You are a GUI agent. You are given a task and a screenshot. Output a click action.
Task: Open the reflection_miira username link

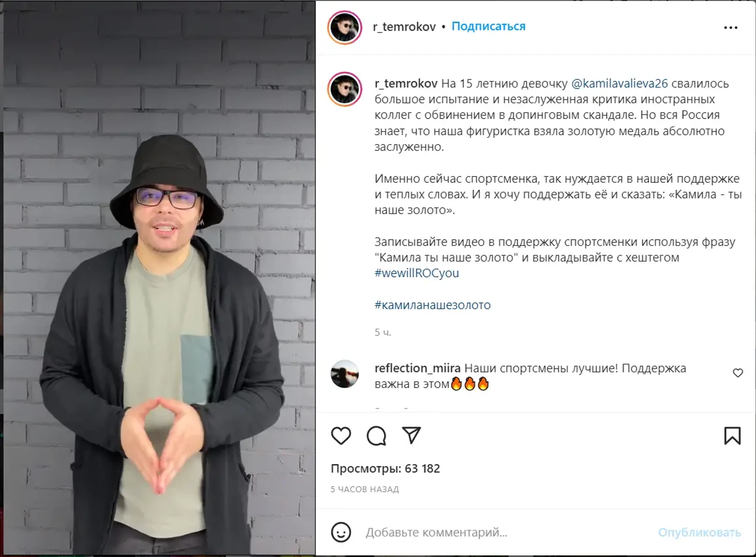point(417,368)
